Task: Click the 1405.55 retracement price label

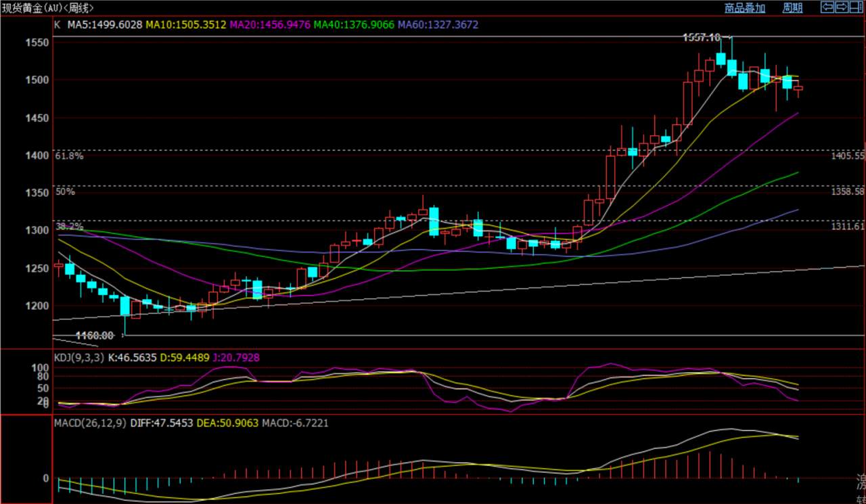Action: 848,156
